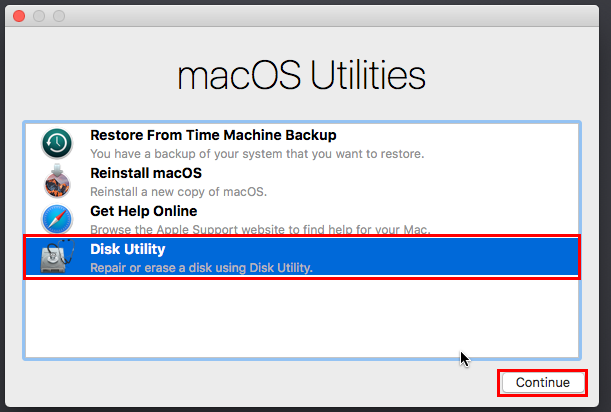This screenshot has width=611, height=412.
Task: Click the gray close window button
Action: pos(20,18)
